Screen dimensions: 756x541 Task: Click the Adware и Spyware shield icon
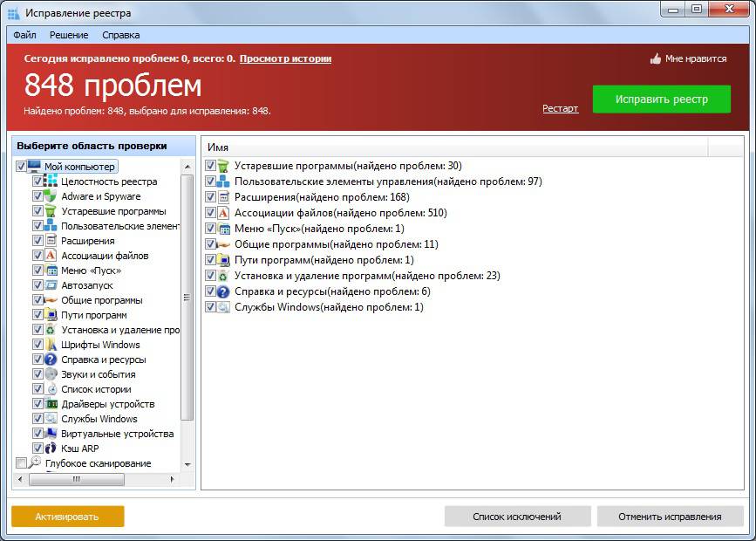tap(51, 196)
